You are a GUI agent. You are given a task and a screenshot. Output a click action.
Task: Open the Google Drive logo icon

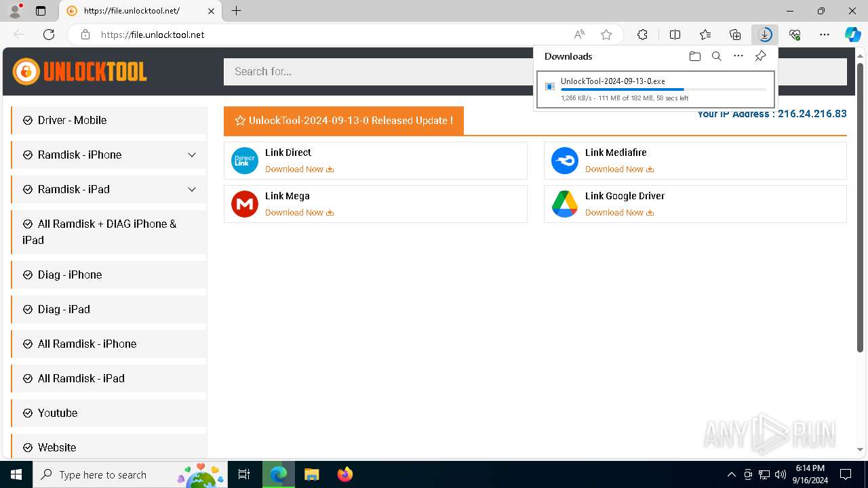point(565,204)
